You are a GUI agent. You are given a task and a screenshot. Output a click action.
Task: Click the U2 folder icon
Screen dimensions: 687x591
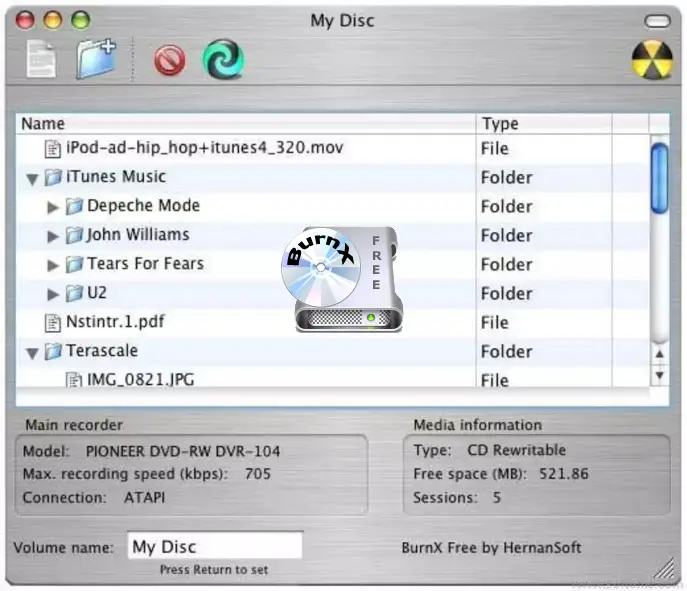tap(74, 293)
